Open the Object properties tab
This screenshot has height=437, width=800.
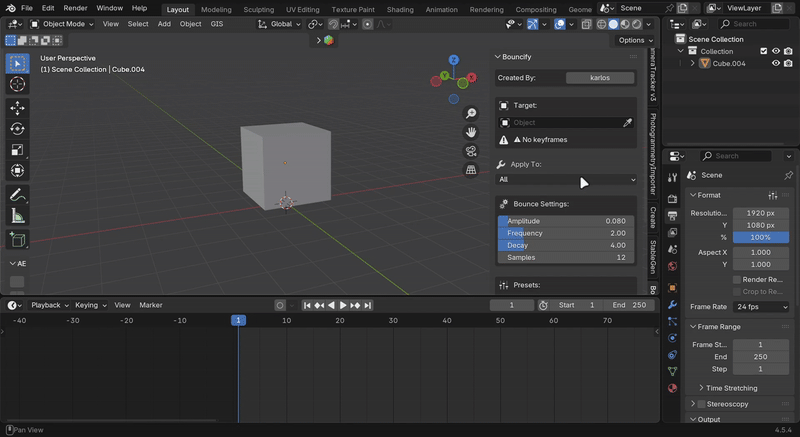tap(672, 288)
